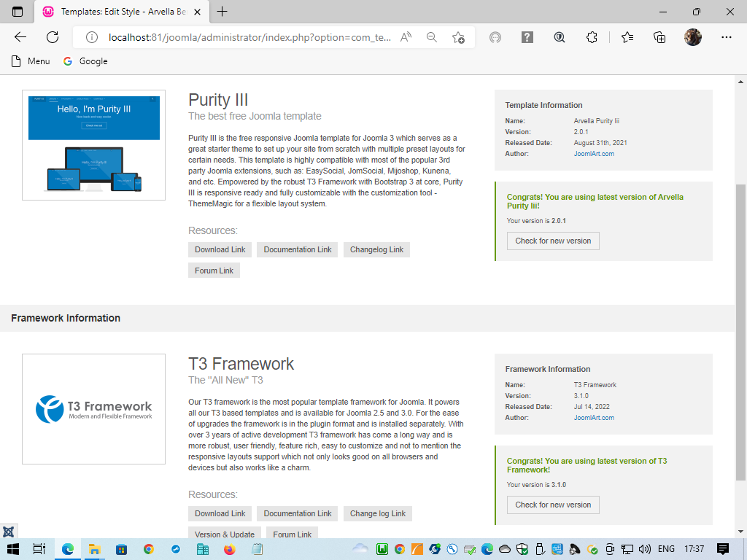Image resolution: width=747 pixels, height=560 pixels.
Task: Click the Joomla logo icon at bottom left
Action: (9, 532)
